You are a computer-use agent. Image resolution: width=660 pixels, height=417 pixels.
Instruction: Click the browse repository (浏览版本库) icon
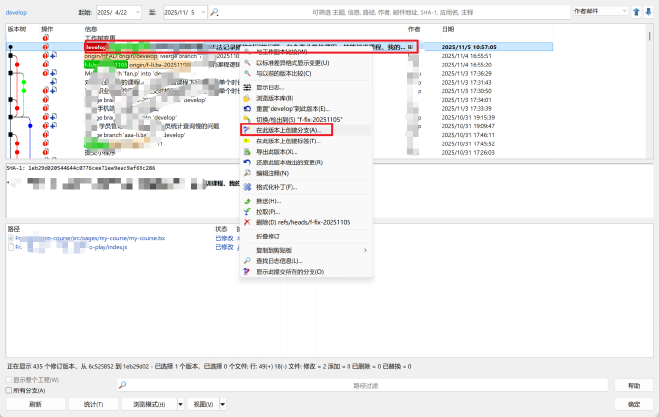click(x=248, y=97)
